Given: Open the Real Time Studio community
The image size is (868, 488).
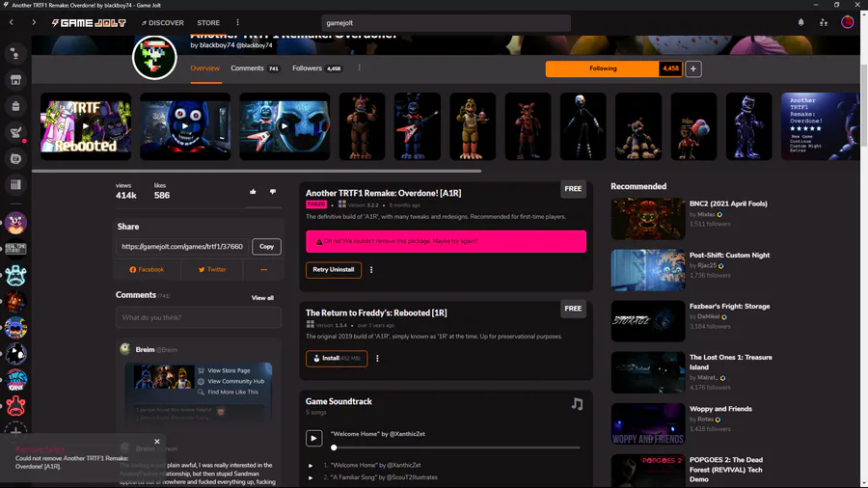Looking at the screenshot, I should 15,249.
